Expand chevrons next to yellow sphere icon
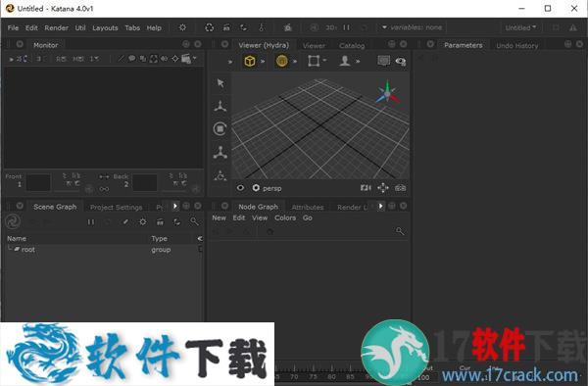The height and width of the screenshot is (386, 588). coord(295,61)
